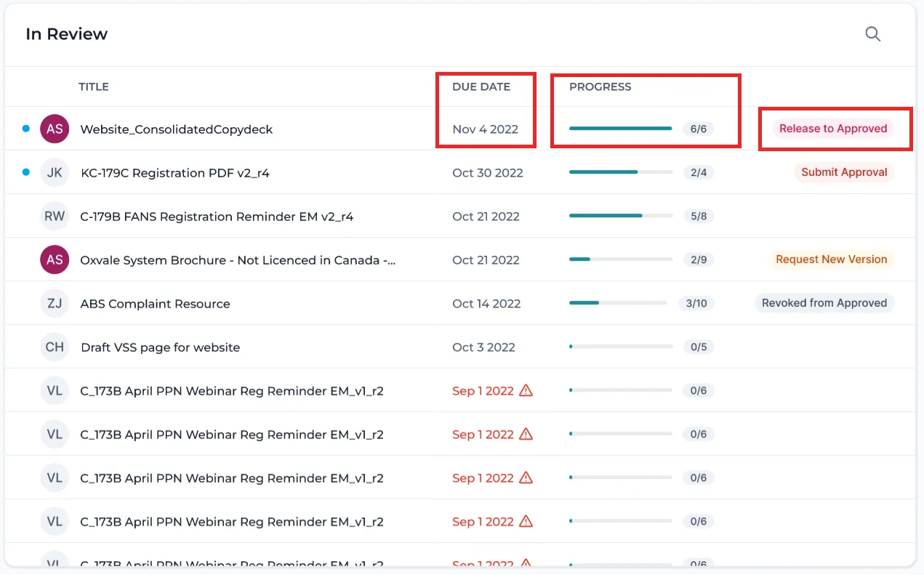
Task: Click the Request New Version badge
Action: (x=831, y=260)
